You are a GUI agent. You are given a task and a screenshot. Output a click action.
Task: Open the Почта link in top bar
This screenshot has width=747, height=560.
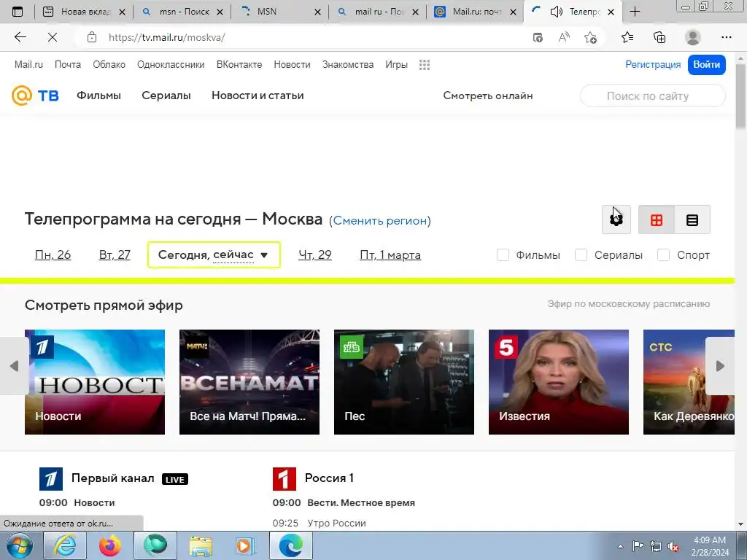coord(68,64)
